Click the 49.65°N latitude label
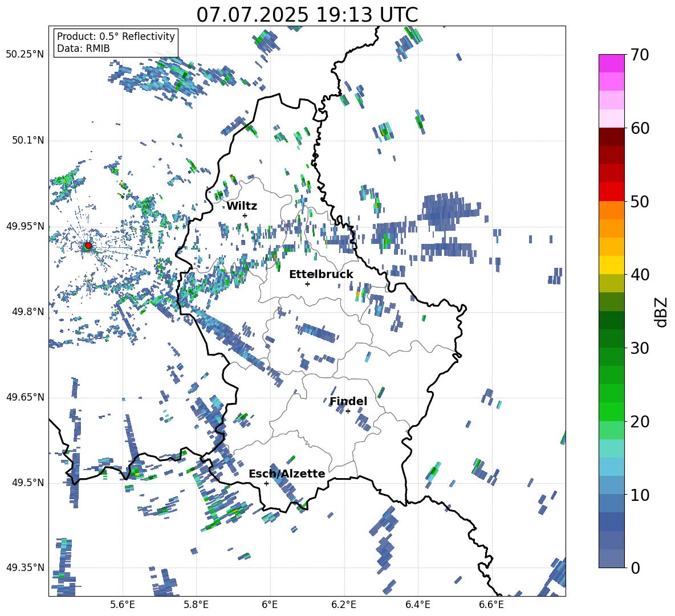Viewport: 675px width, 616px height. tap(25, 397)
